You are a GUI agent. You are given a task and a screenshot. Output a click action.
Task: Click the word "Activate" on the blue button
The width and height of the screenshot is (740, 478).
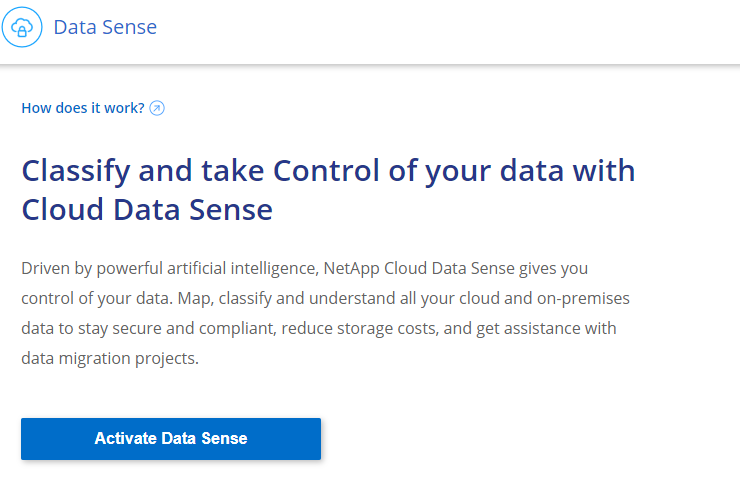[x=126, y=438]
